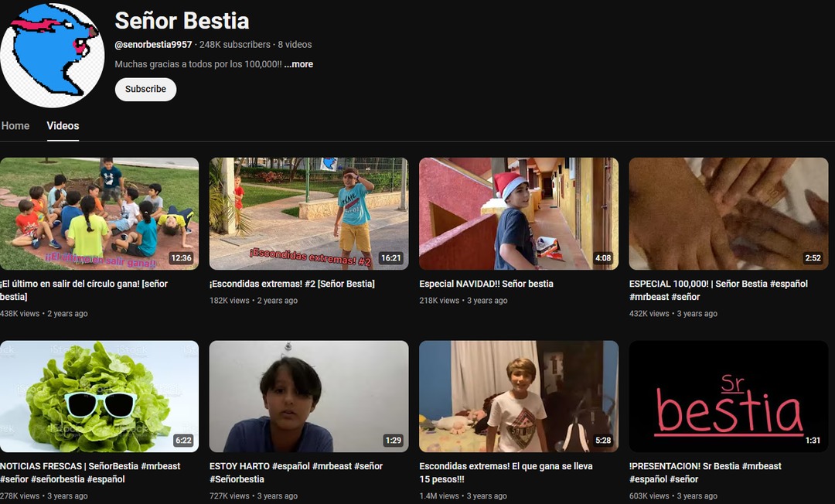Open the 12:36 circle game video thumbnail
The width and height of the screenshot is (835, 504).
click(x=99, y=213)
